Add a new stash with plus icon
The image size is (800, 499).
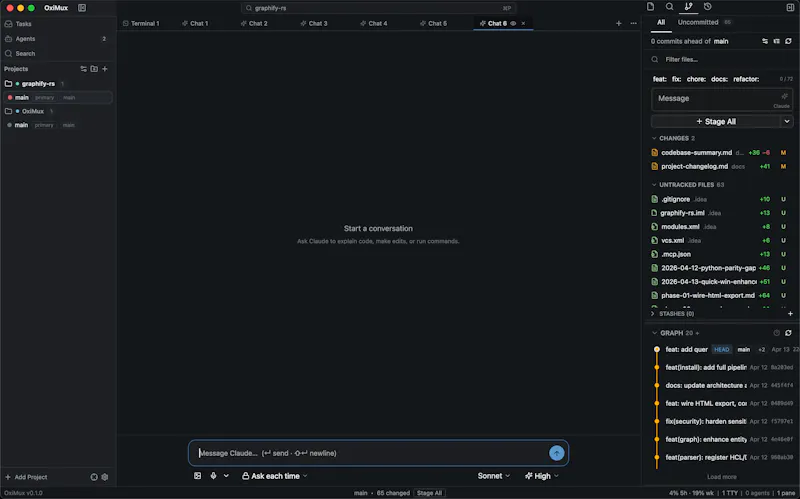pyautogui.click(x=790, y=314)
